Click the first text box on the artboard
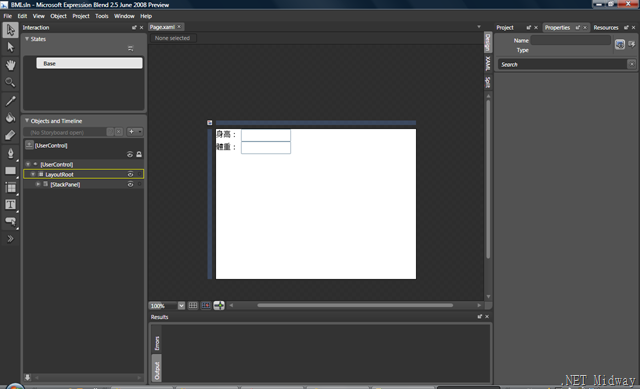This screenshot has width=640, height=389. pos(266,135)
